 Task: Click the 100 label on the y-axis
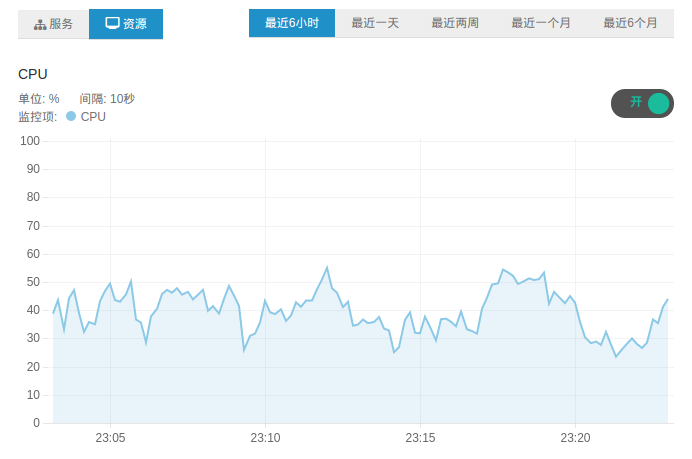[x=29, y=141]
